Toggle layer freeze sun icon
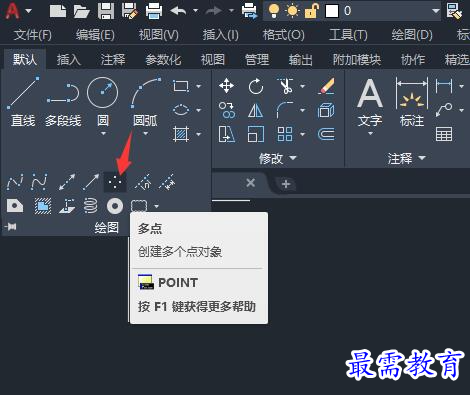This screenshot has width=470, height=396. pyautogui.click(x=293, y=11)
